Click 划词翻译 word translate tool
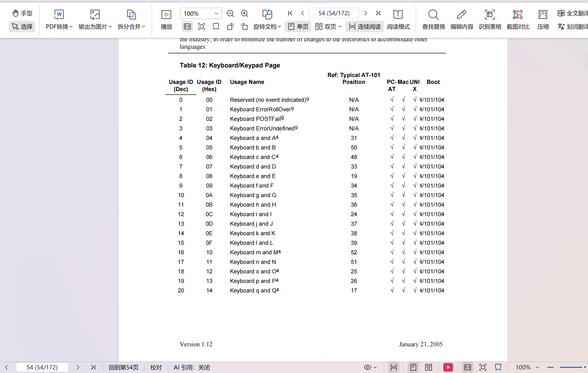588x373 pixels. click(x=572, y=26)
